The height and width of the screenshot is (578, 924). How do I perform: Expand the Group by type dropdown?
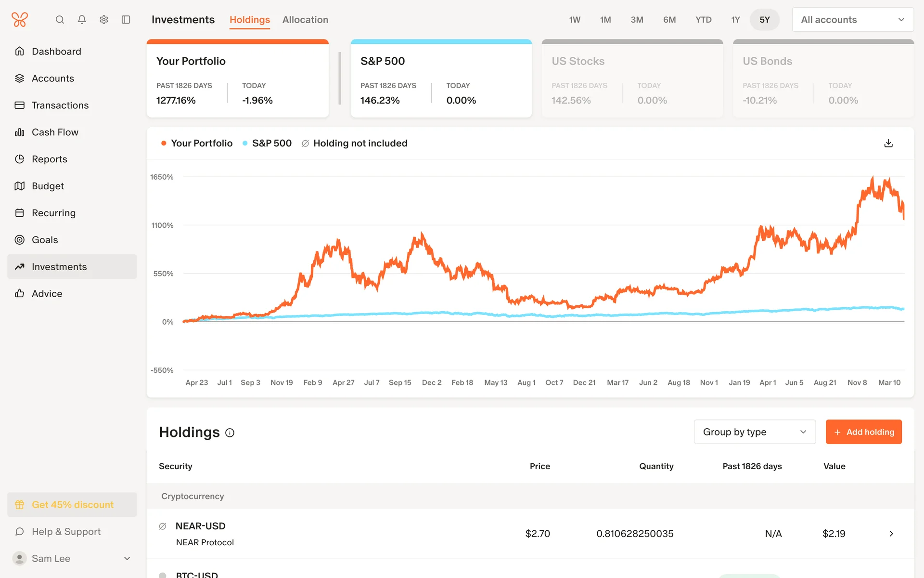coord(754,432)
